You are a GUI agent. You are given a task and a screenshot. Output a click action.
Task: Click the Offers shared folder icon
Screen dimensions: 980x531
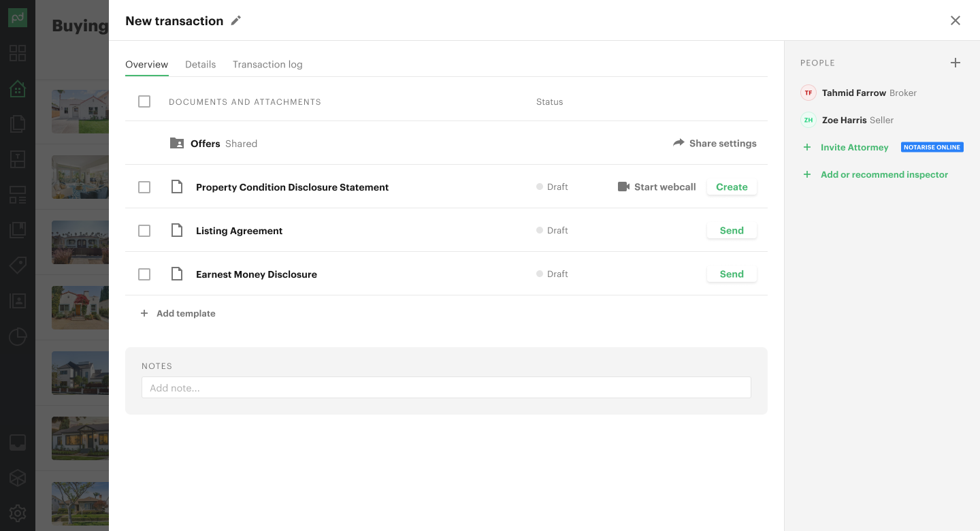pos(177,143)
